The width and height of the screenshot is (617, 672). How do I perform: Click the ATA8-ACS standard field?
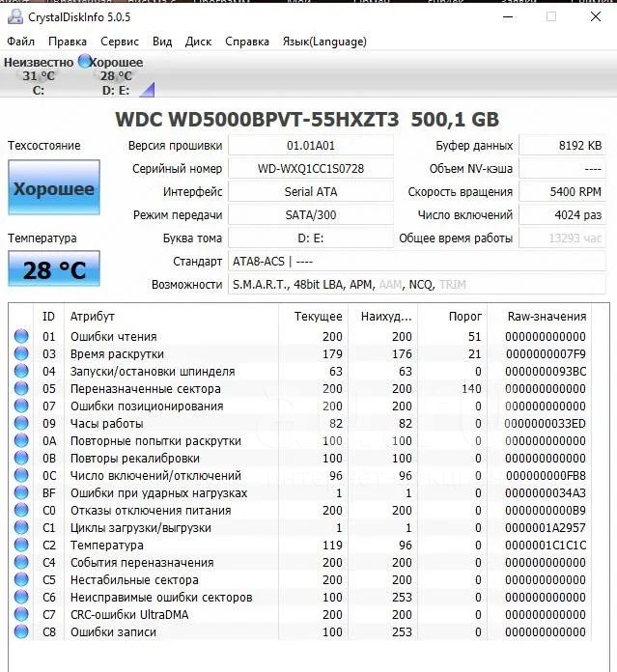[417, 261]
